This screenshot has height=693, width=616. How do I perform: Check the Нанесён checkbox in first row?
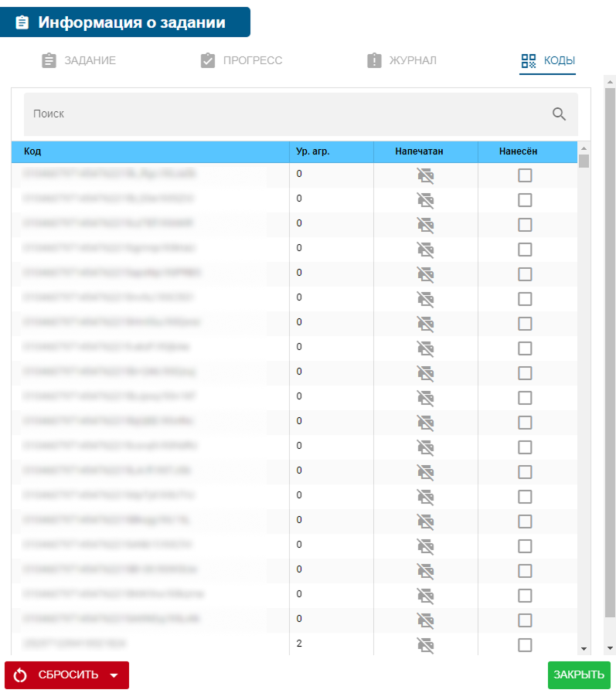(x=525, y=176)
